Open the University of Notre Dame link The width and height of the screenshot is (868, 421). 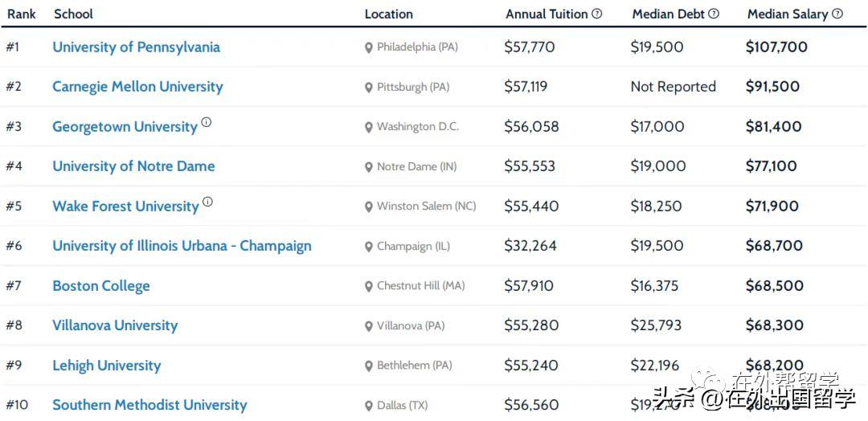(x=133, y=166)
